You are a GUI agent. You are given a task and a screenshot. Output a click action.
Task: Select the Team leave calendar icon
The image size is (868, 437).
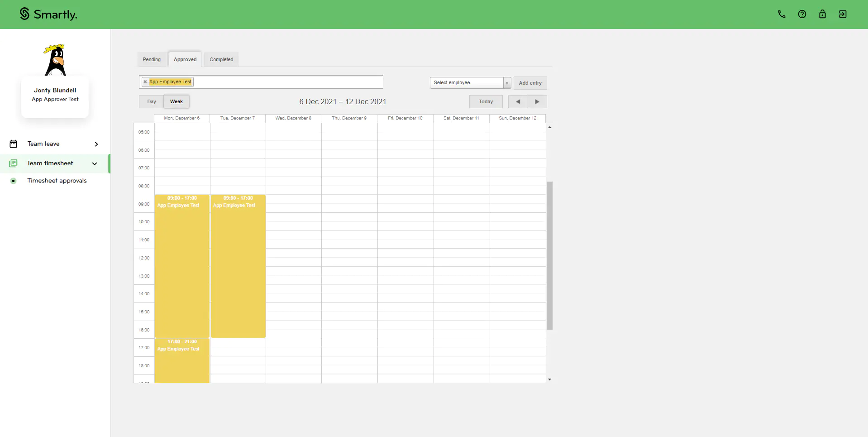point(14,144)
